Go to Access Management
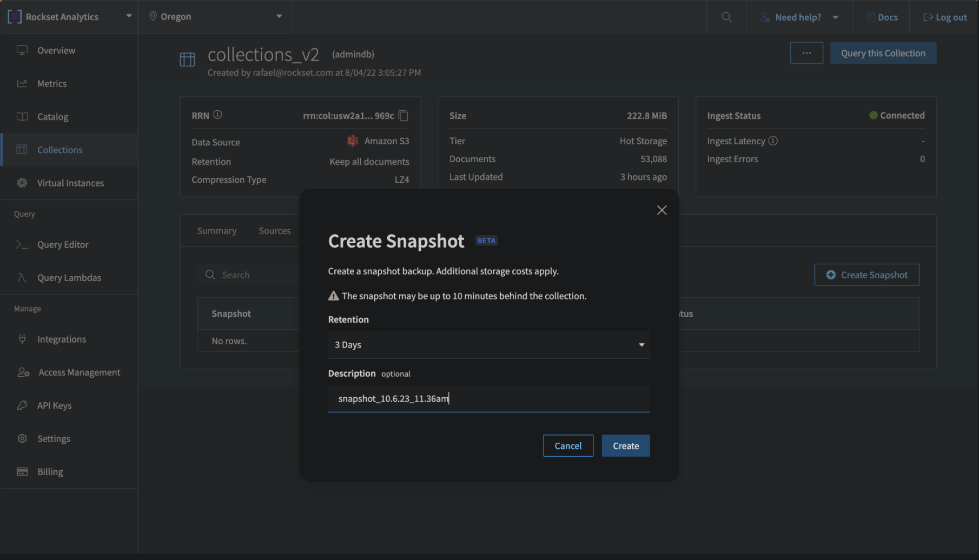The width and height of the screenshot is (979, 560). (69, 372)
